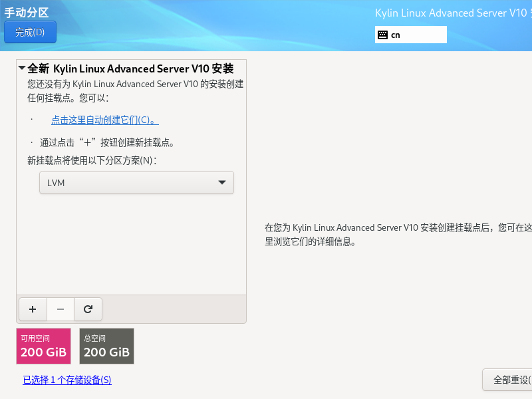The height and width of the screenshot is (399, 532).
Task: Click the keyboard layout icon
Action: pos(382,35)
